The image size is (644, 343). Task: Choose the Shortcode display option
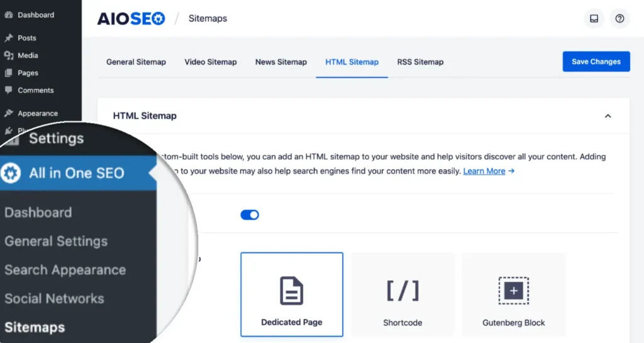(x=402, y=295)
